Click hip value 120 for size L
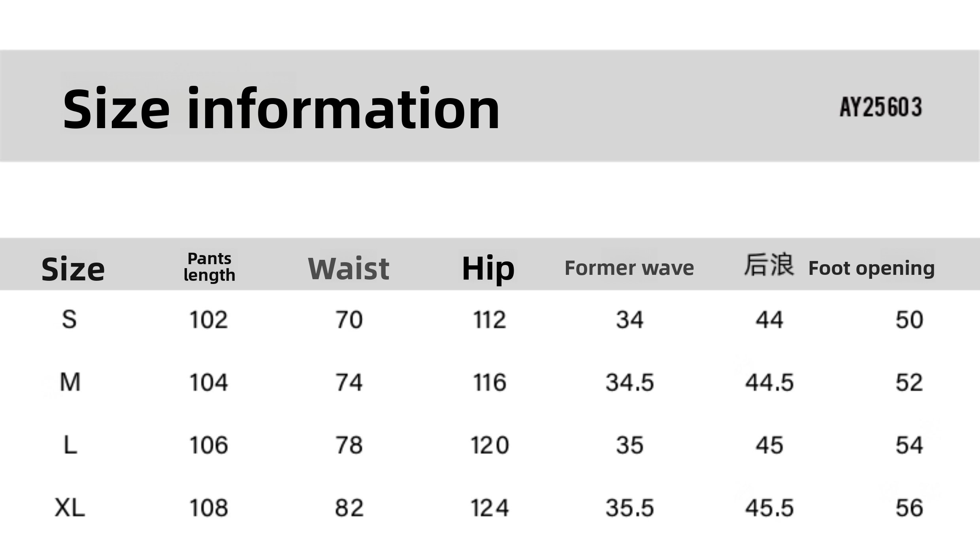 point(490,445)
